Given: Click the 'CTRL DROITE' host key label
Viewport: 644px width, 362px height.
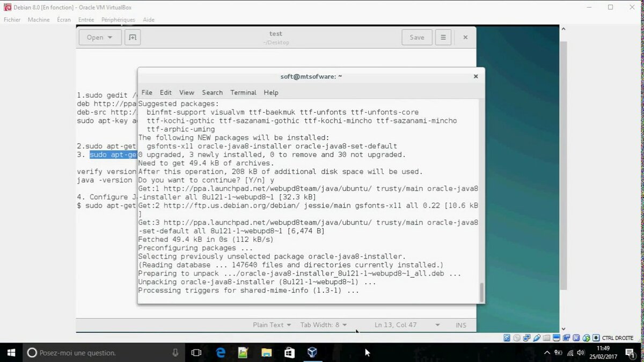Looking at the screenshot, I should pyautogui.click(x=618, y=338).
